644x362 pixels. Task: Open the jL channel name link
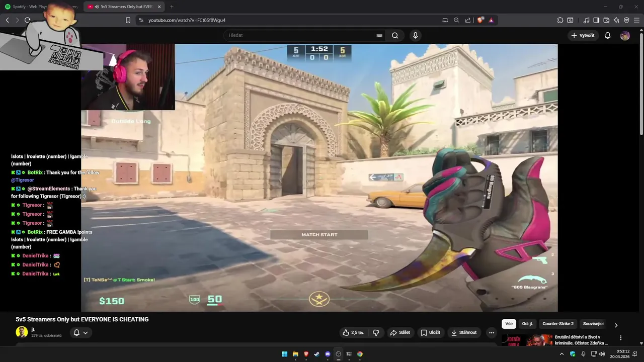point(33,329)
